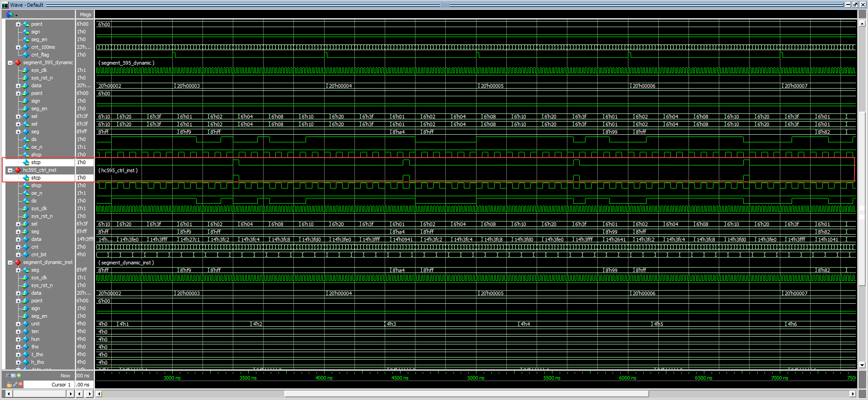Screen dimensions: 868x400
Task: Expand the t_tho bus signal
Action: point(18,355)
